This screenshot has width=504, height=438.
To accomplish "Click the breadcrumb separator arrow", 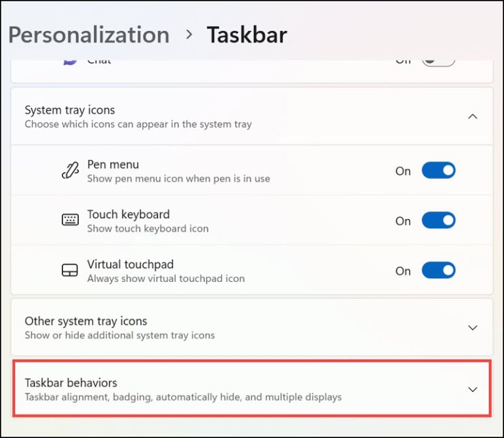I will [189, 34].
